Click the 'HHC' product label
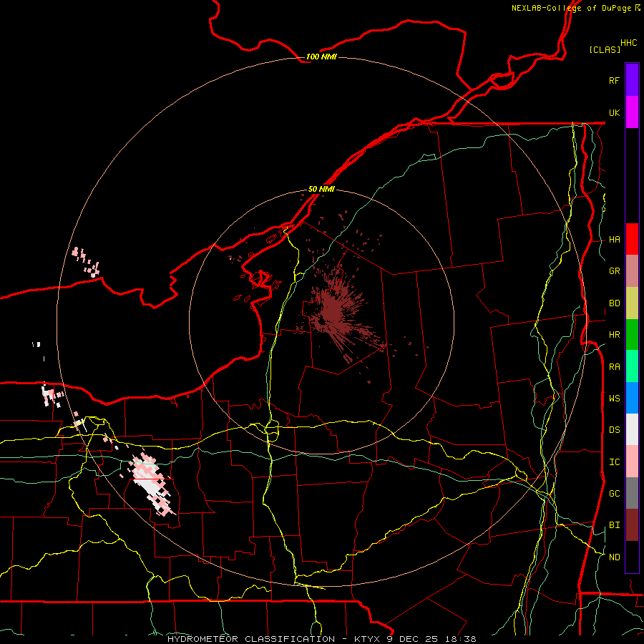The width and height of the screenshot is (644, 644). pyautogui.click(x=629, y=43)
